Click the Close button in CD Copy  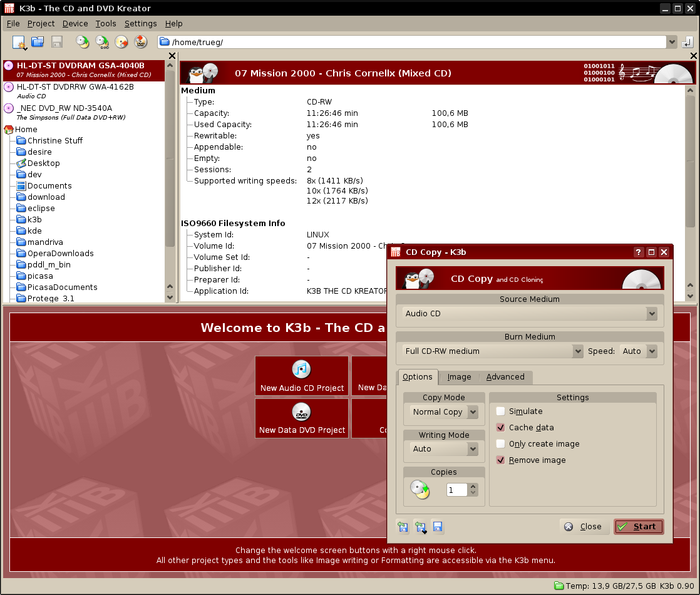(x=583, y=527)
